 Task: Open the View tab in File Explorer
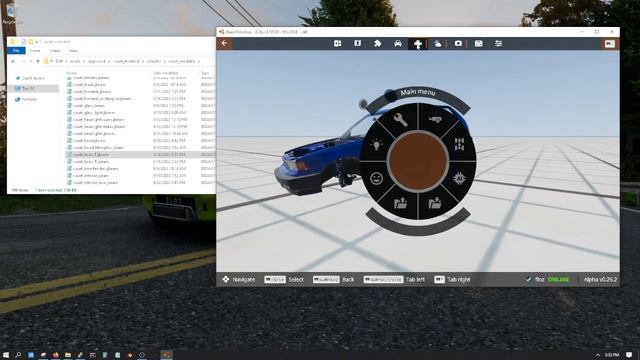pyautogui.click(x=73, y=51)
